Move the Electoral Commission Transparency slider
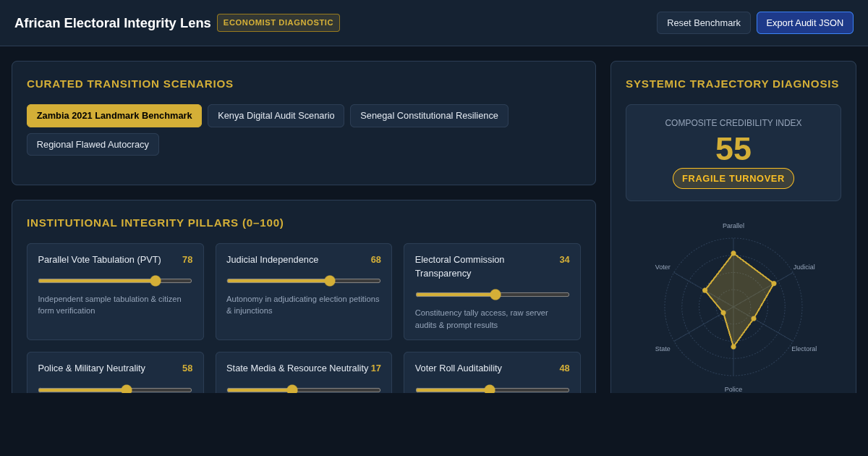868x456 pixels. click(x=493, y=295)
